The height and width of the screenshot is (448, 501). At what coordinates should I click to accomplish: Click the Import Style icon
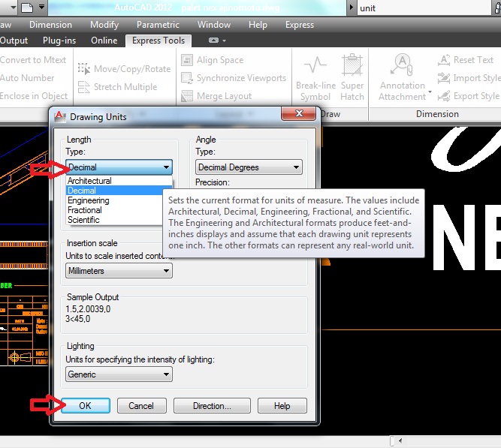[444, 78]
